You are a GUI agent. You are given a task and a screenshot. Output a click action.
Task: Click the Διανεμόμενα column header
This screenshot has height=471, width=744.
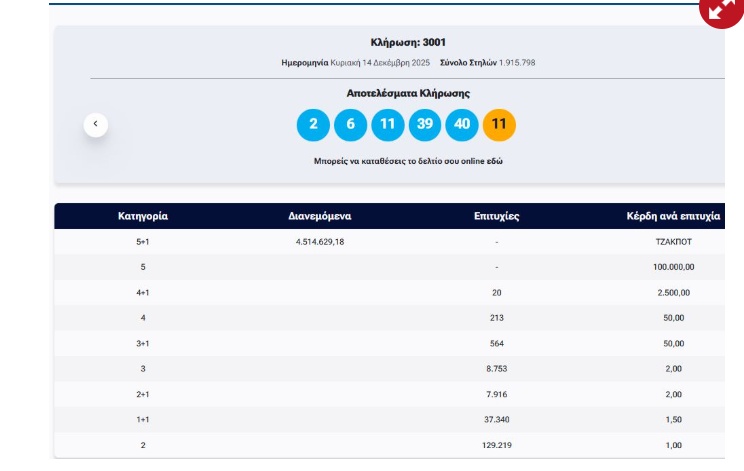[319, 216]
